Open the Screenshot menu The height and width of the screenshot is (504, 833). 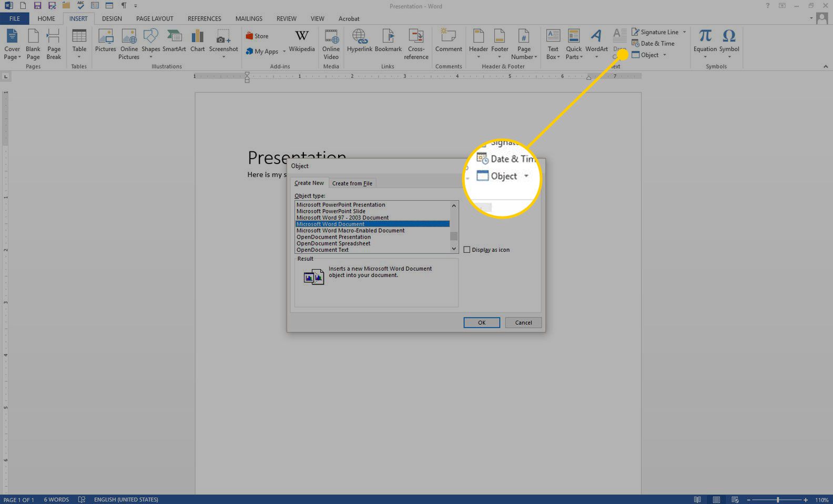click(224, 44)
